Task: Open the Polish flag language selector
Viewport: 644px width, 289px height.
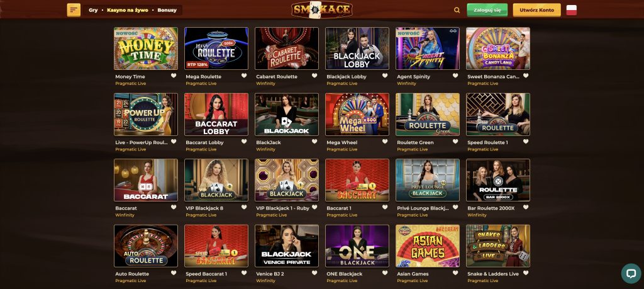Action: (571, 10)
